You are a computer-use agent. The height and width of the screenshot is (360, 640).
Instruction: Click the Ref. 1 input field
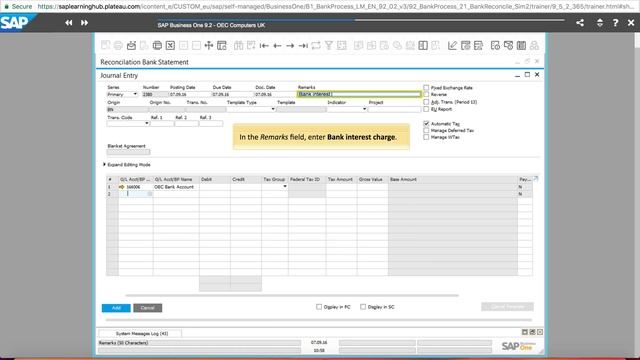pyautogui.click(x=162, y=123)
